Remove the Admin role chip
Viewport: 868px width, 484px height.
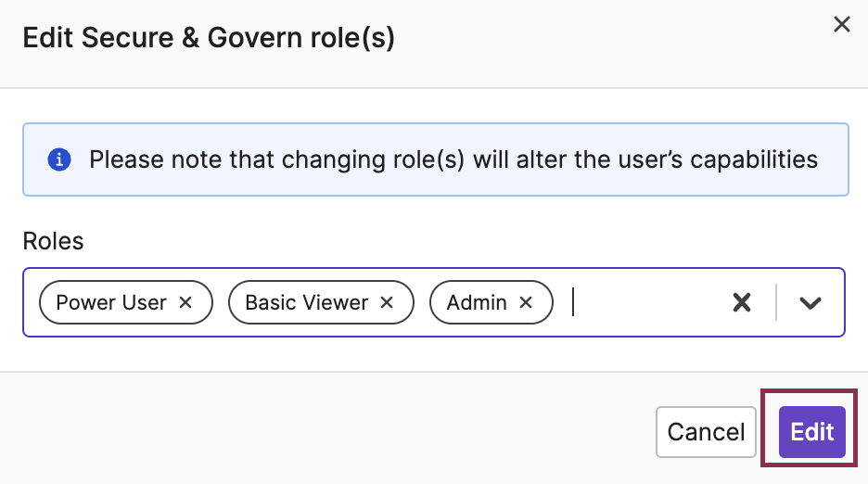[526, 302]
